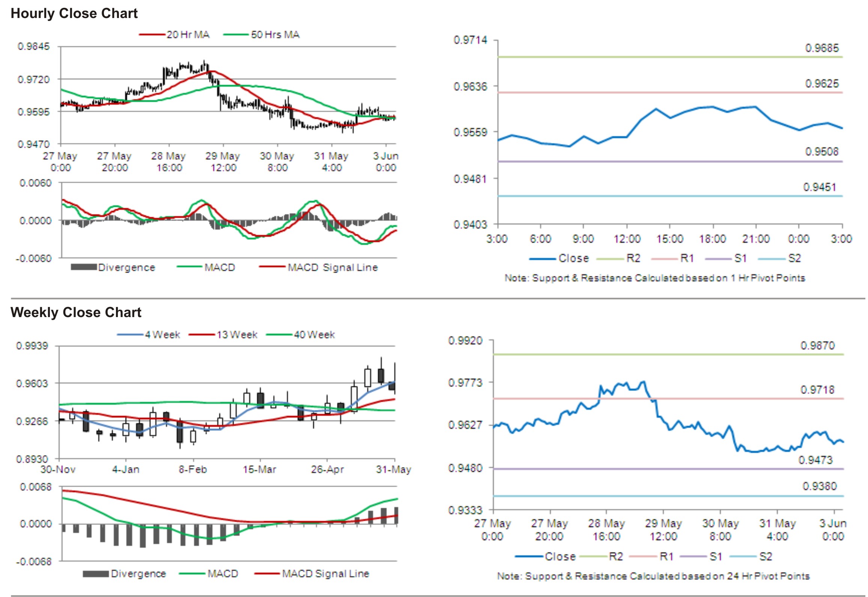Click the 0.9720 axis value
The width and height of the screenshot is (868, 597).
pos(33,80)
